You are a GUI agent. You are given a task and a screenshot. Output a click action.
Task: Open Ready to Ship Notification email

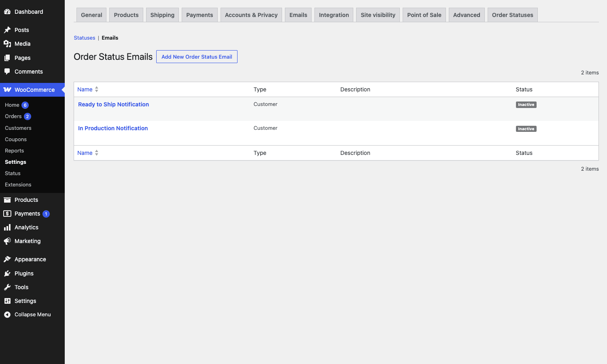[113, 104]
